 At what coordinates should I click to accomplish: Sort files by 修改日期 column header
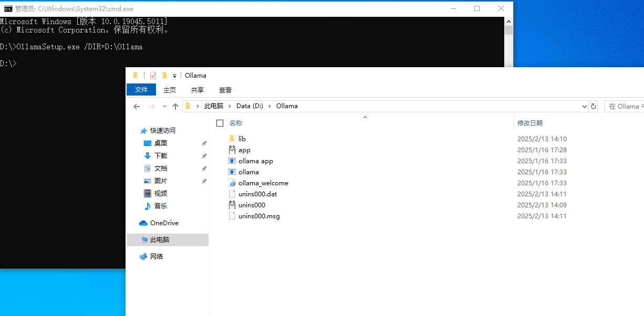tap(530, 123)
